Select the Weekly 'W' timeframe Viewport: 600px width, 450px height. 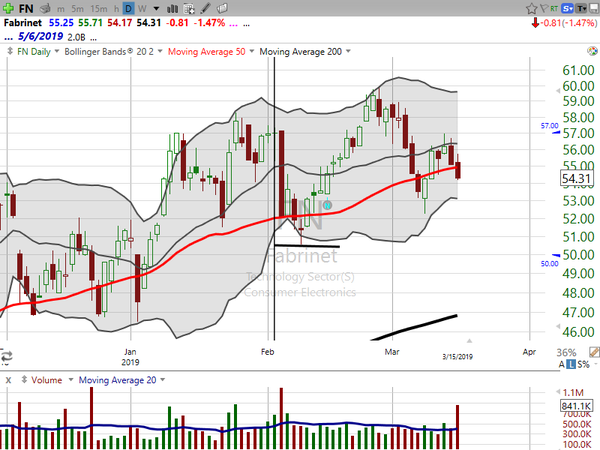(x=142, y=8)
